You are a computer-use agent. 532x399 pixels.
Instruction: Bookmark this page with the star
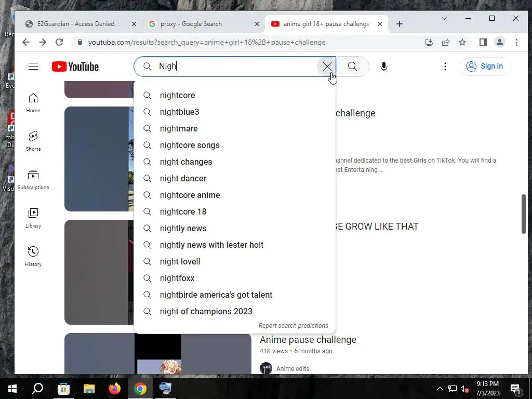[x=462, y=42]
